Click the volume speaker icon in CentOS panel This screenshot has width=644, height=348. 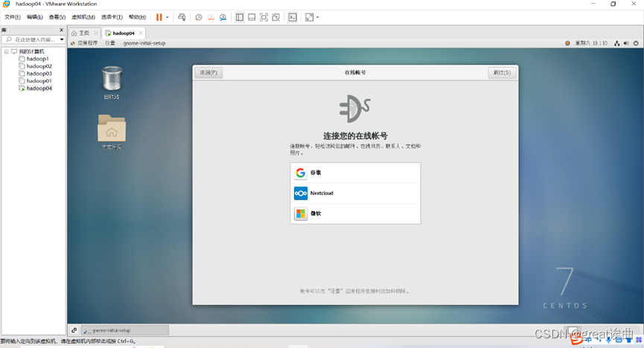click(626, 43)
